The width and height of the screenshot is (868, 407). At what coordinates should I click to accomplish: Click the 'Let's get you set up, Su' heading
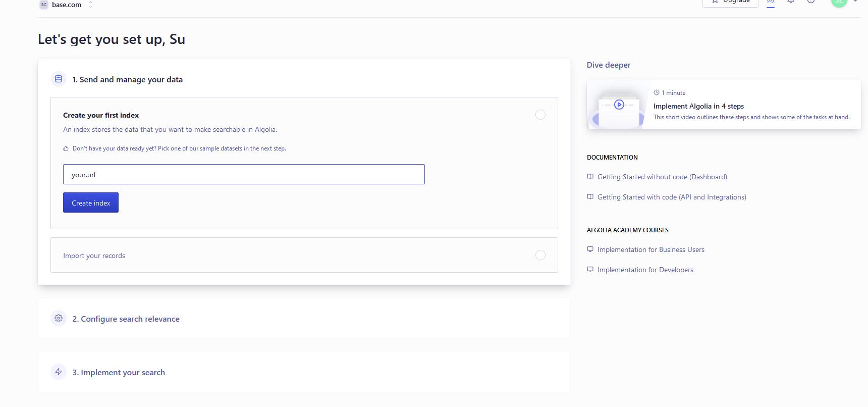click(x=112, y=39)
